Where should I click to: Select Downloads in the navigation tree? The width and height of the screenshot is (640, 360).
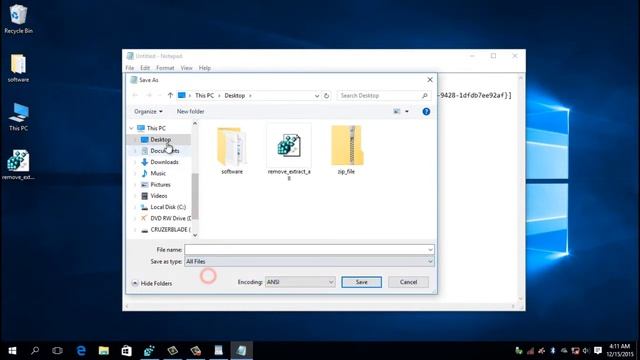[x=164, y=162]
